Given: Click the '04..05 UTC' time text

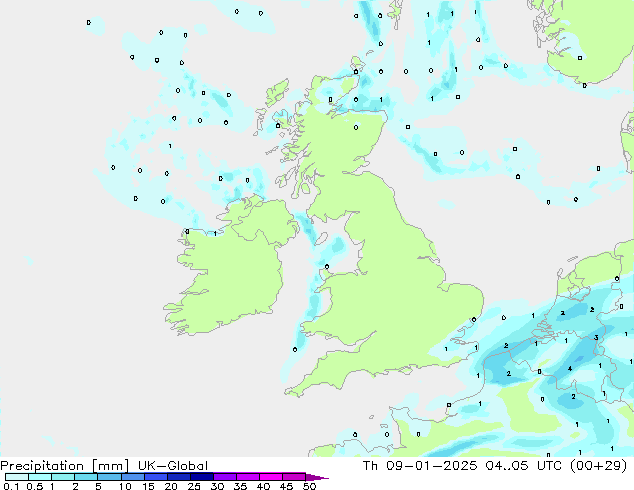Looking at the screenshot, I should pos(524,466).
